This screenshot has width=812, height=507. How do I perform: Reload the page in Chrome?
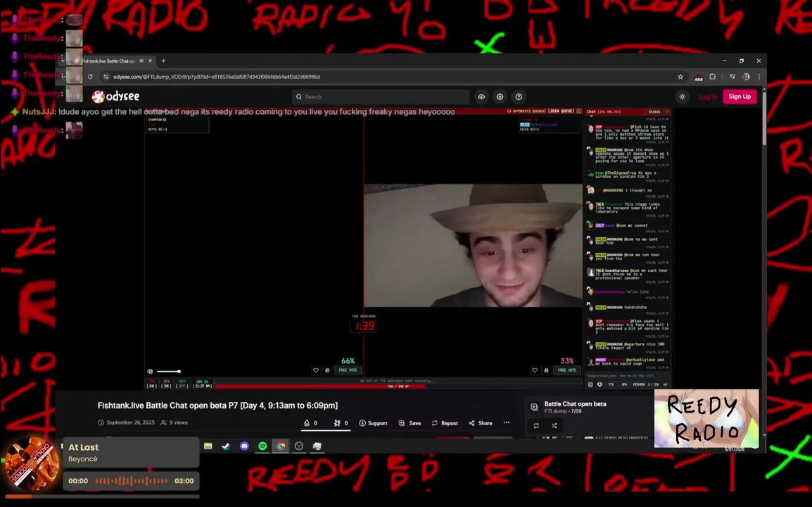(90, 77)
